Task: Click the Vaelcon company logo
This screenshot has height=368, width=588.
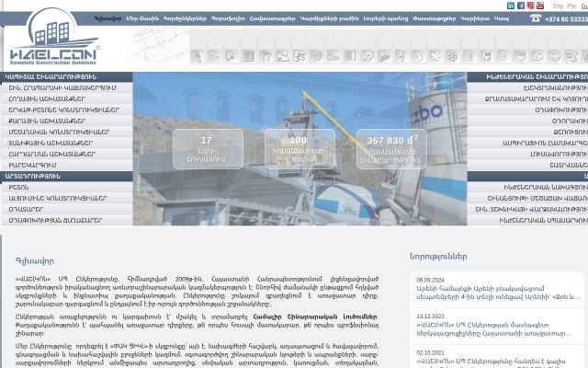Action: (54, 37)
